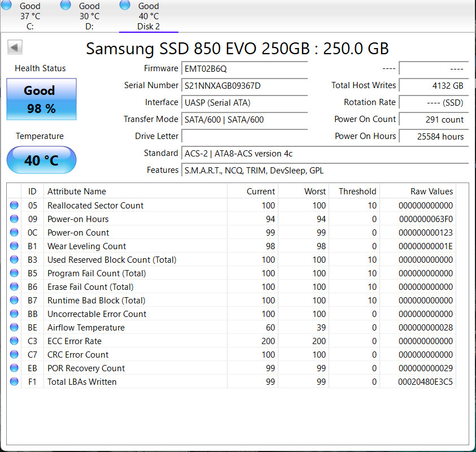Select the Power-on Hours attribute row
The image size is (476, 452).
pos(78,219)
